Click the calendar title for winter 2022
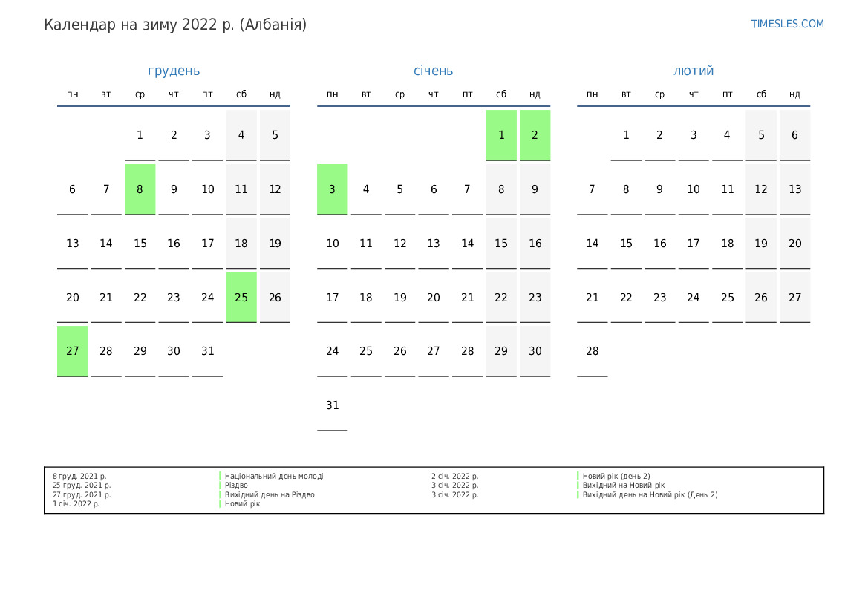This screenshot has height=614, width=868. pyautogui.click(x=175, y=25)
